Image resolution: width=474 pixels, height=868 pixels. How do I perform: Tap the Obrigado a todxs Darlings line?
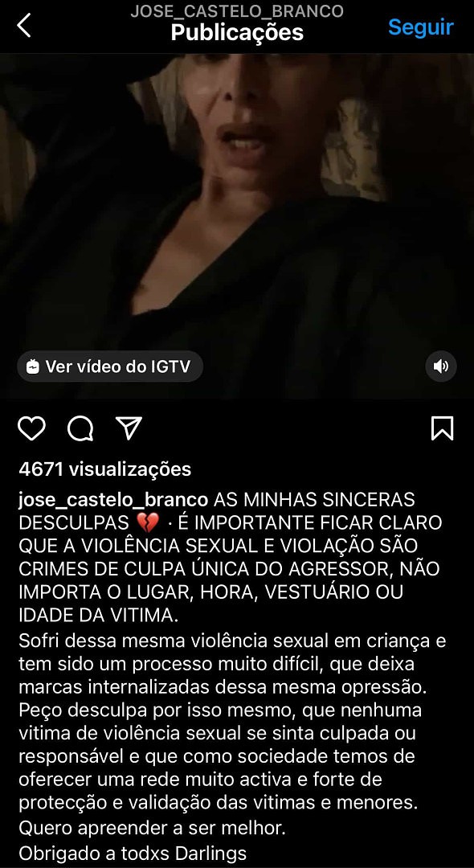[133, 853]
